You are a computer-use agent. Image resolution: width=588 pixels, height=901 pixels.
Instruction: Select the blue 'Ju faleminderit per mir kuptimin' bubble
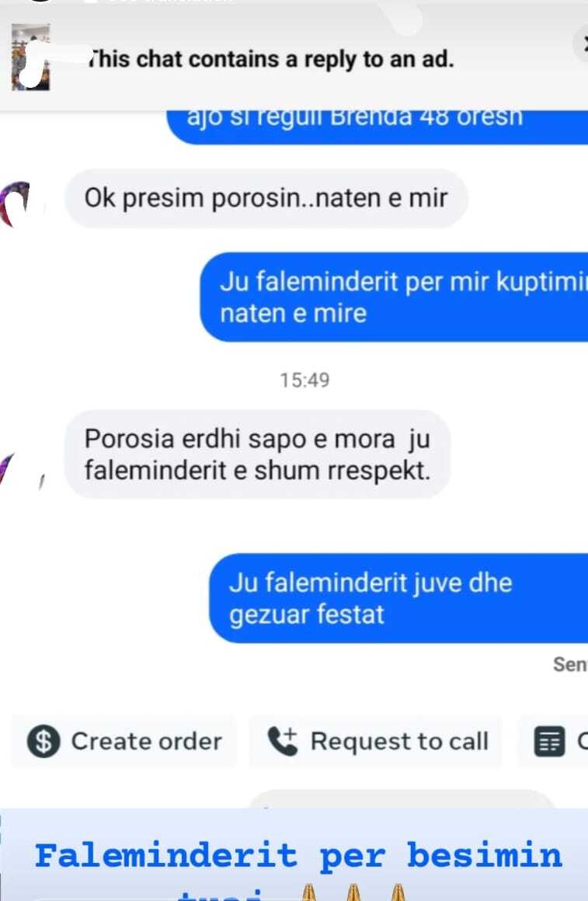[x=395, y=297]
